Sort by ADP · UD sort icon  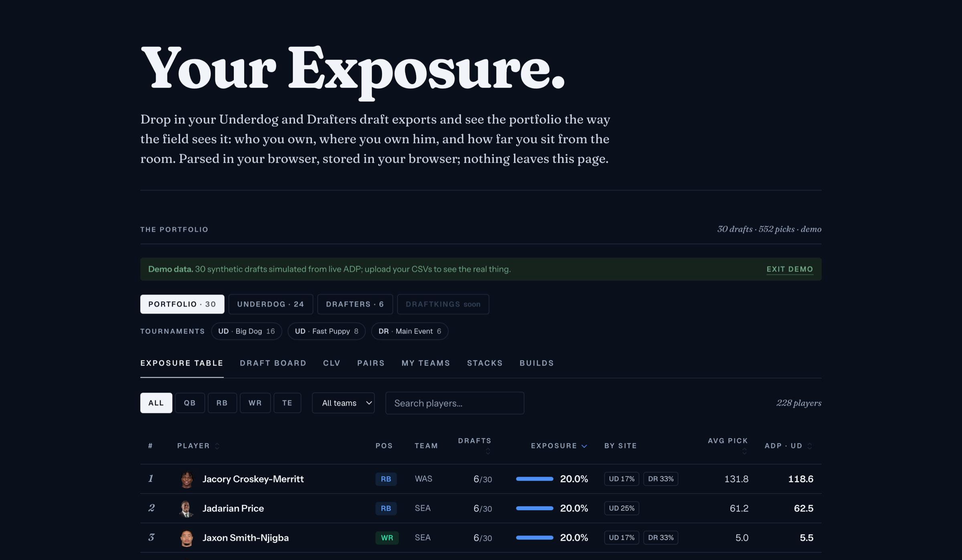(x=810, y=446)
